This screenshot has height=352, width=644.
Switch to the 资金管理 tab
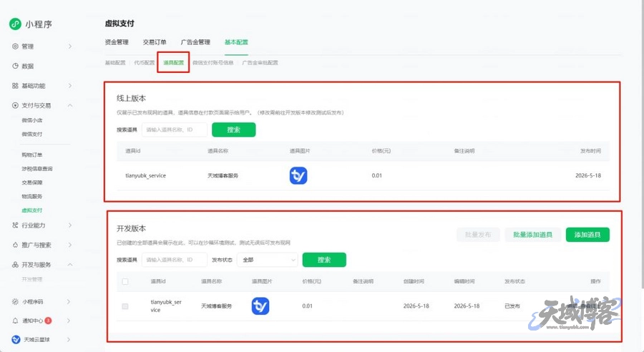117,42
